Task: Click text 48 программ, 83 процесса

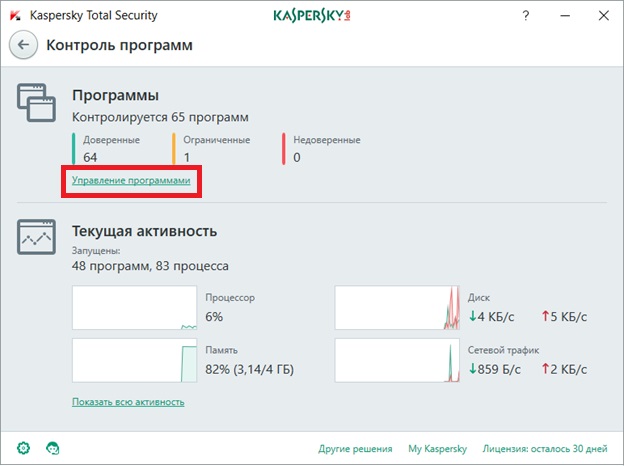Action: (x=150, y=266)
